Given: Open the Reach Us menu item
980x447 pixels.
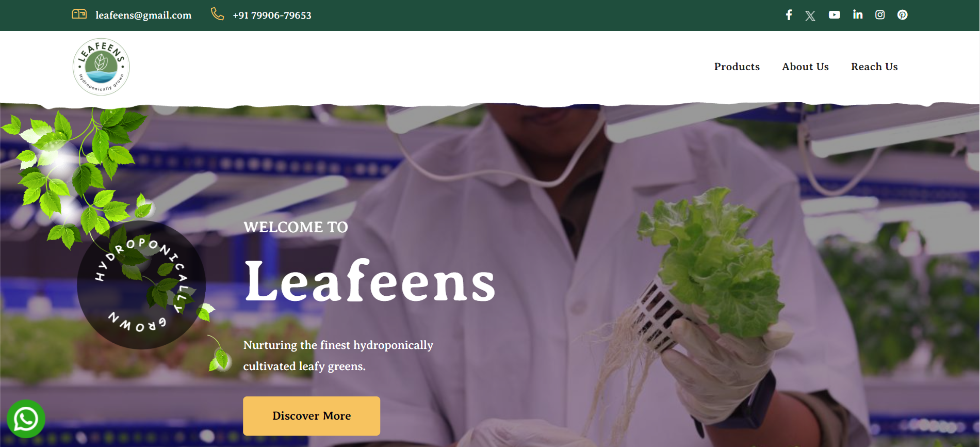Looking at the screenshot, I should tap(874, 67).
